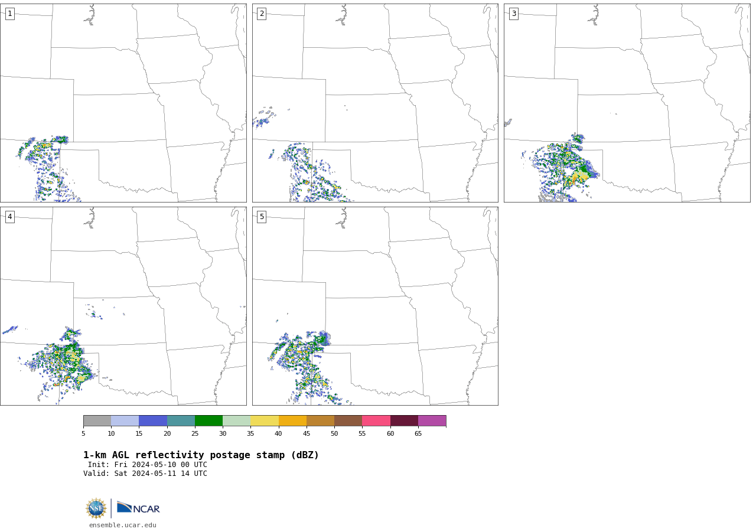Click the purple 65+ dBZ swatch
756x532 pixels.
tap(432, 420)
